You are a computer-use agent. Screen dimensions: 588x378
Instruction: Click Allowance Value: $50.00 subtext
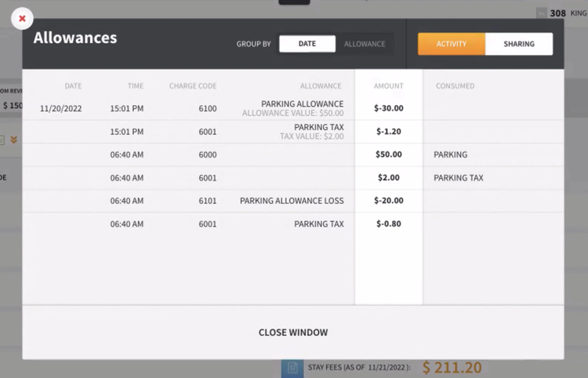click(x=293, y=113)
